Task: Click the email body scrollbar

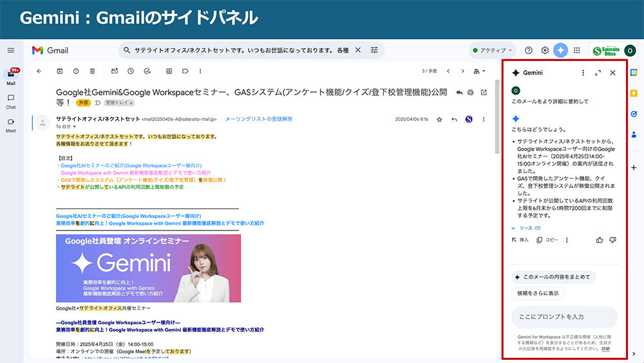Action: click(497, 117)
